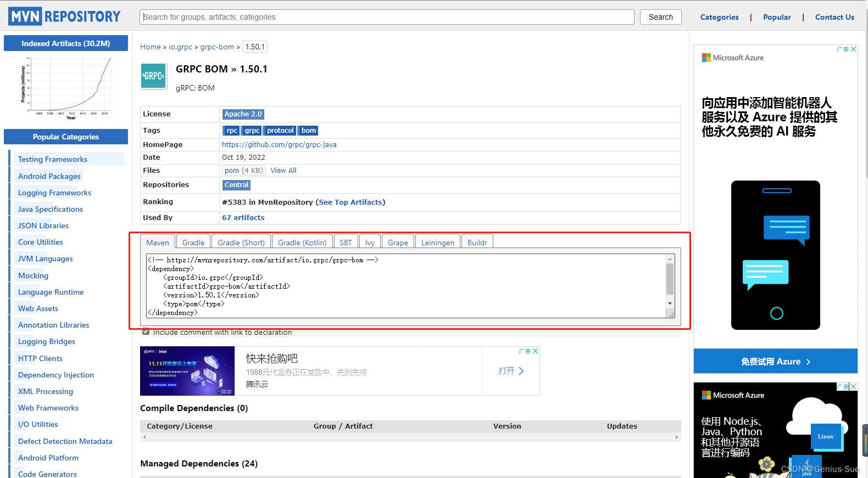The image size is (868, 478).
Task: Open Popular in the top navigation
Action: (777, 17)
